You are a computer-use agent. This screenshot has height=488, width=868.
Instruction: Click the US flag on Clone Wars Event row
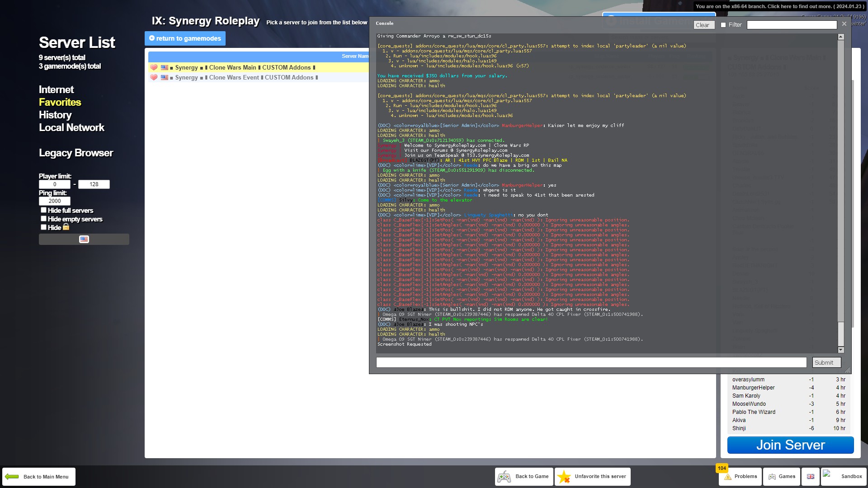tap(165, 78)
